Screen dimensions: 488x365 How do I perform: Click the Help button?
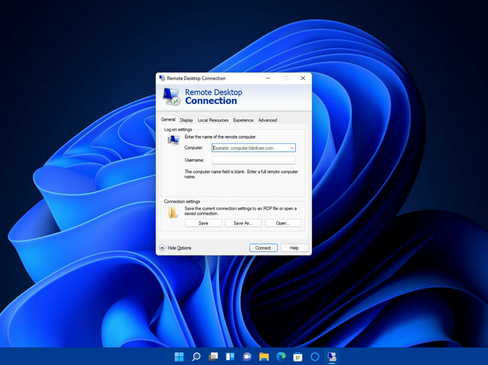pyautogui.click(x=294, y=248)
